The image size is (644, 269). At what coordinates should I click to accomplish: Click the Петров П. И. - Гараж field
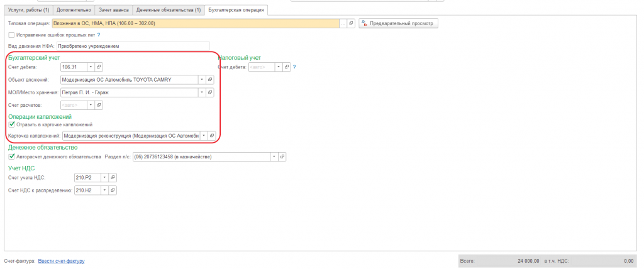[x=130, y=92]
